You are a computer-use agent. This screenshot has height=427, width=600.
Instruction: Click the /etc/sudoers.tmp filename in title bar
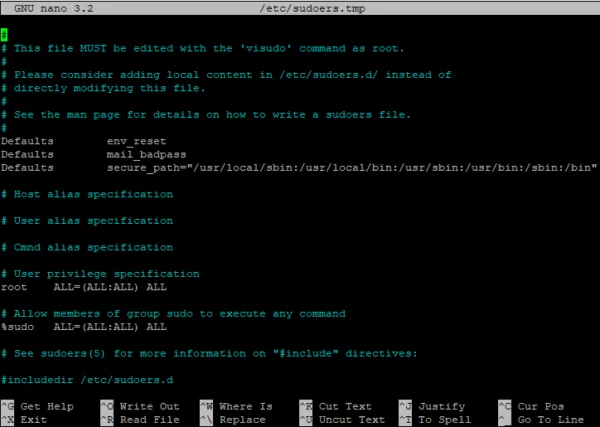point(300,8)
